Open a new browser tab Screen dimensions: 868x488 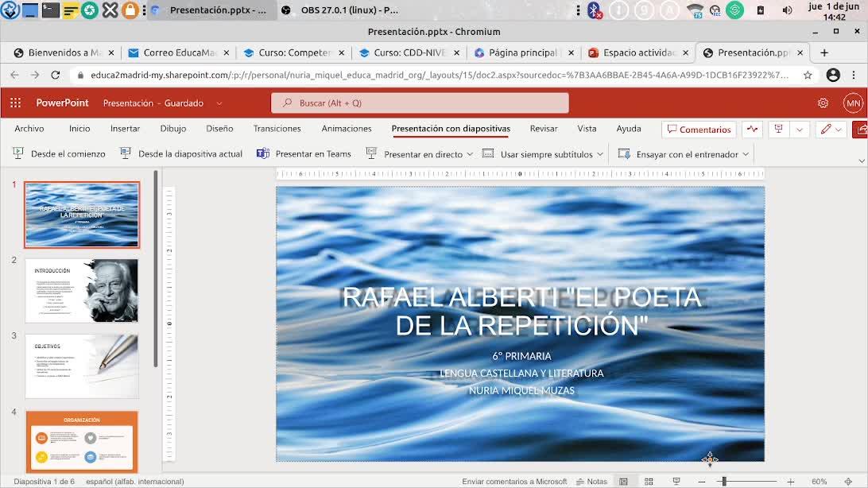[x=824, y=52]
